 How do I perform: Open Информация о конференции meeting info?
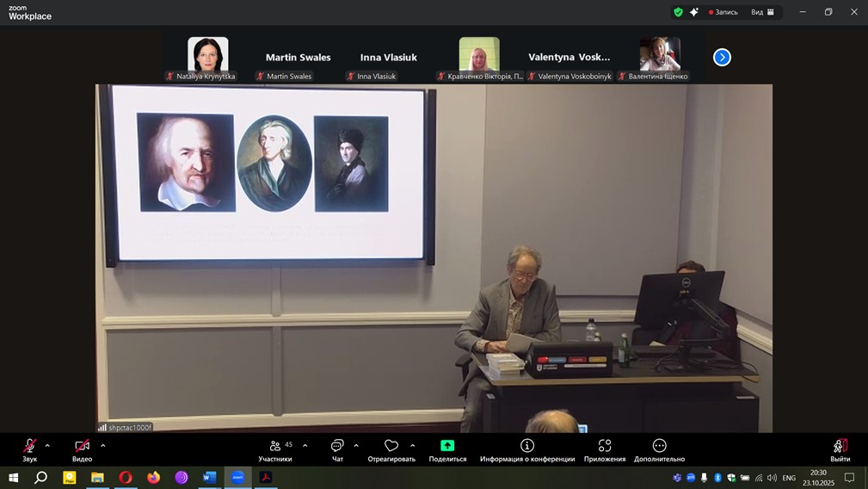point(527,449)
